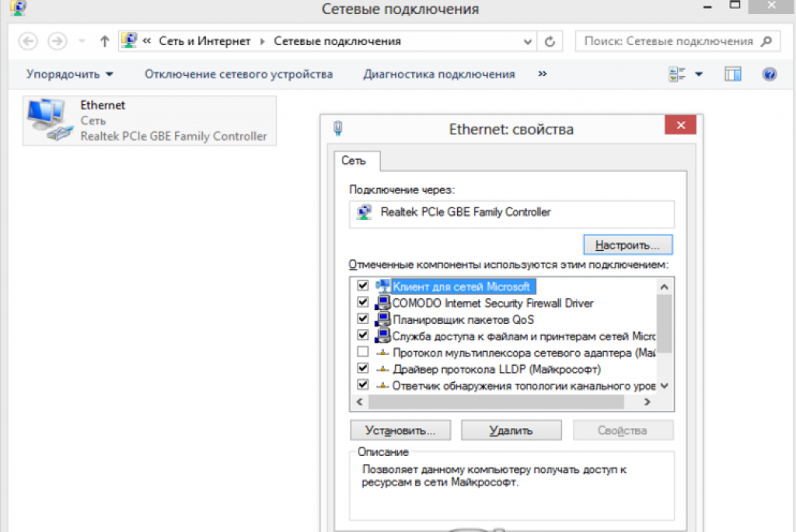
Task: Enable the Протокол мультиплексора сетевого адаптера checkbox
Action: (x=362, y=352)
